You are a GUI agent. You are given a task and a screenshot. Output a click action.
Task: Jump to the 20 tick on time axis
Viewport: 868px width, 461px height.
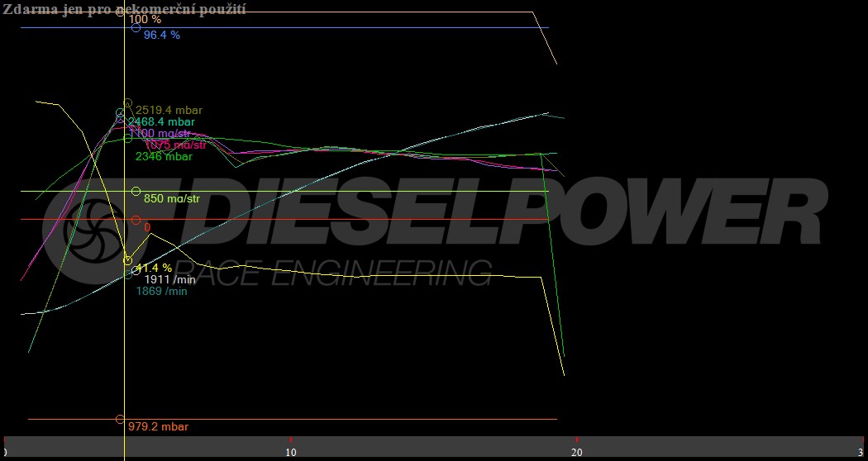click(577, 452)
